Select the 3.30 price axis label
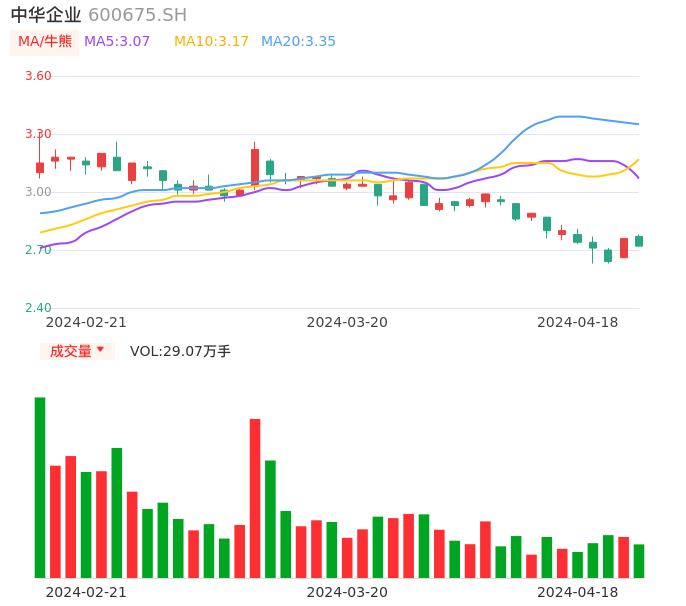This screenshot has width=686, height=606. [x=38, y=134]
